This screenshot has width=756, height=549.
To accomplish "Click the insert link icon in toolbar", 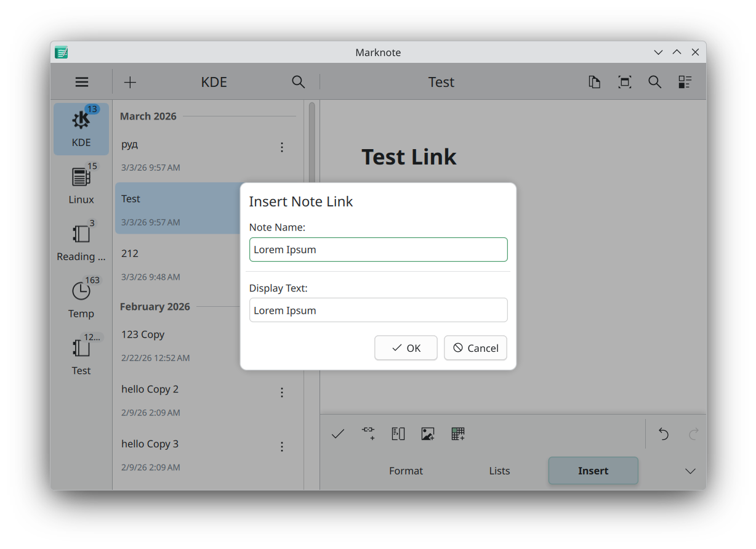I will tap(368, 434).
